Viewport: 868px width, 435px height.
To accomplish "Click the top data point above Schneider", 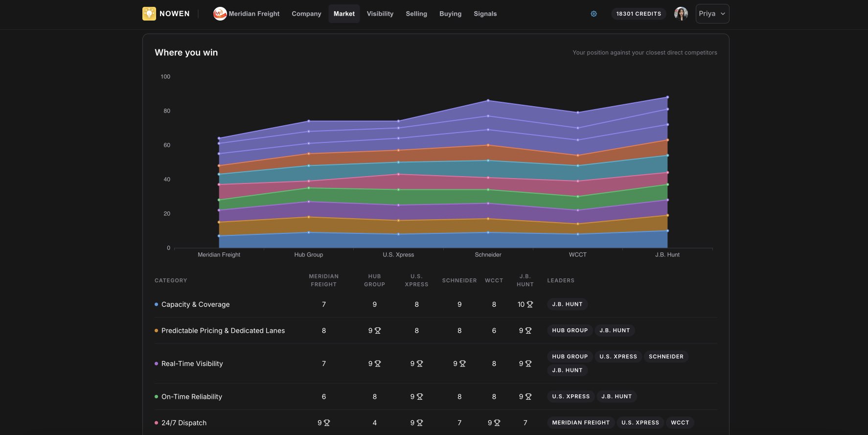I will 488,101.
